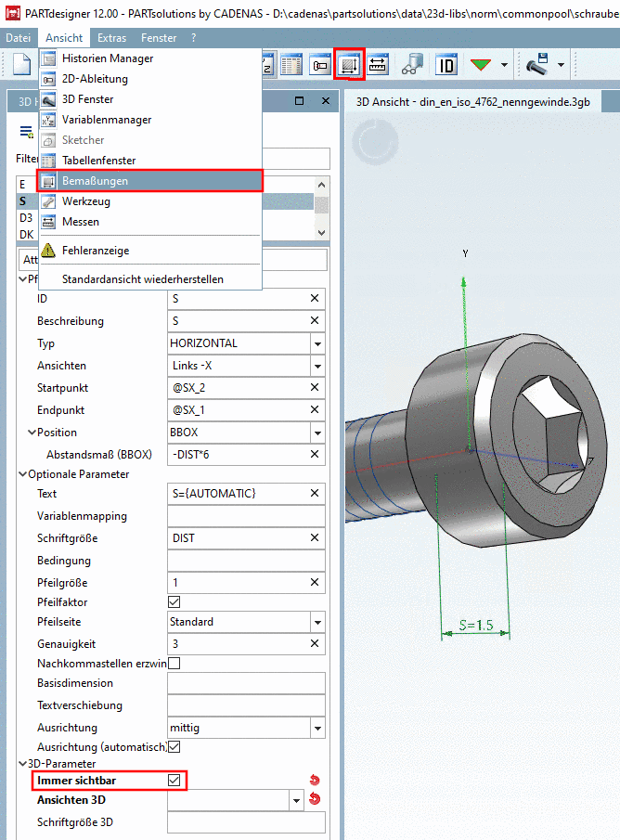The width and height of the screenshot is (620, 840).
Task: Select Messen menu entry
Action: coord(150,222)
